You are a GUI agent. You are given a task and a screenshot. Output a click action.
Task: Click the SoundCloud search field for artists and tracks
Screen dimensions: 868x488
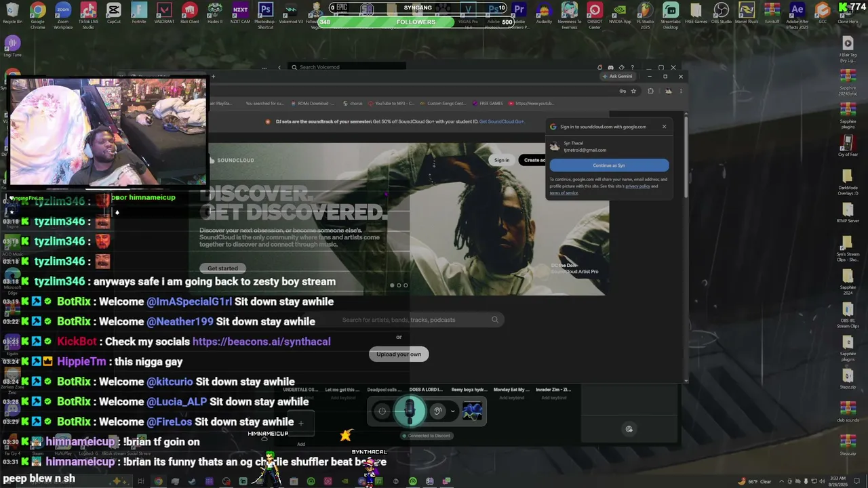[x=420, y=320]
